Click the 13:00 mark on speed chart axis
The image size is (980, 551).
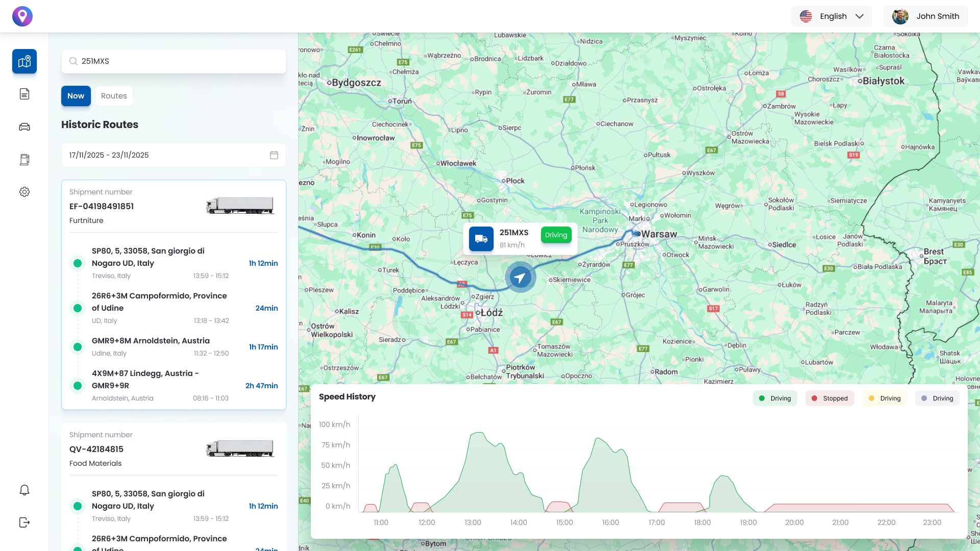(473, 522)
